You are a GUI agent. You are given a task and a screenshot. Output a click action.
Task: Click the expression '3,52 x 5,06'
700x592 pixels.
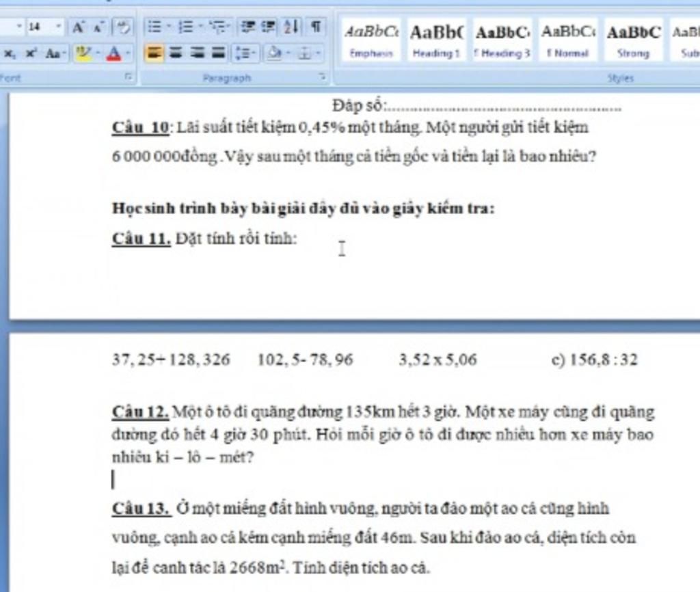438,360
